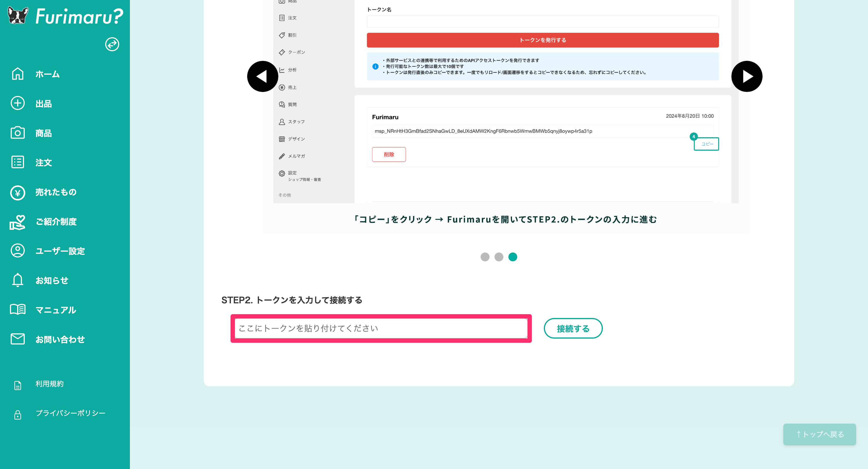Open 商品 camera icon
The height and width of the screenshot is (469, 868).
pyautogui.click(x=17, y=133)
